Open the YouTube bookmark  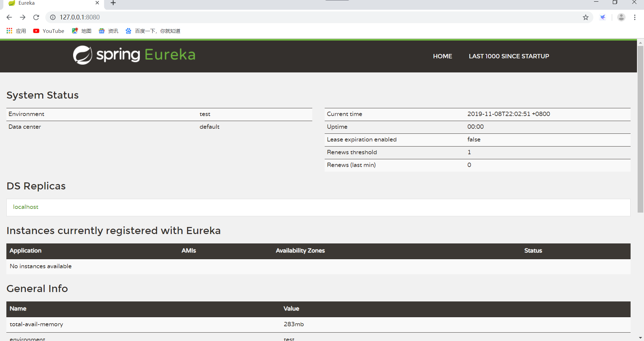pos(49,31)
